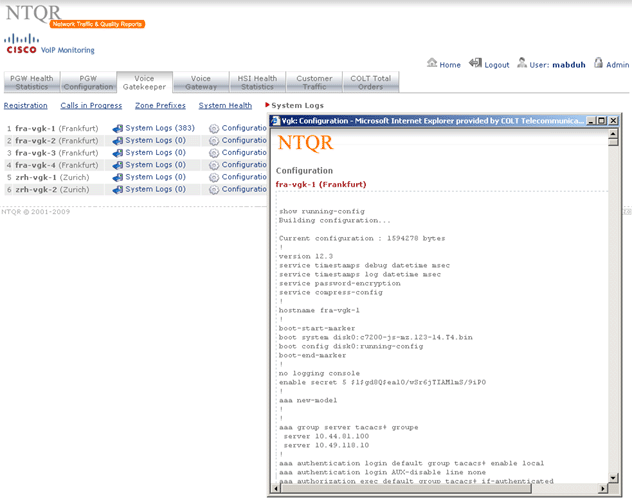Image resolution: width=632 pixels, height=500 pixels.
Task: Click the Logout icon
Action: pos(475,63)
